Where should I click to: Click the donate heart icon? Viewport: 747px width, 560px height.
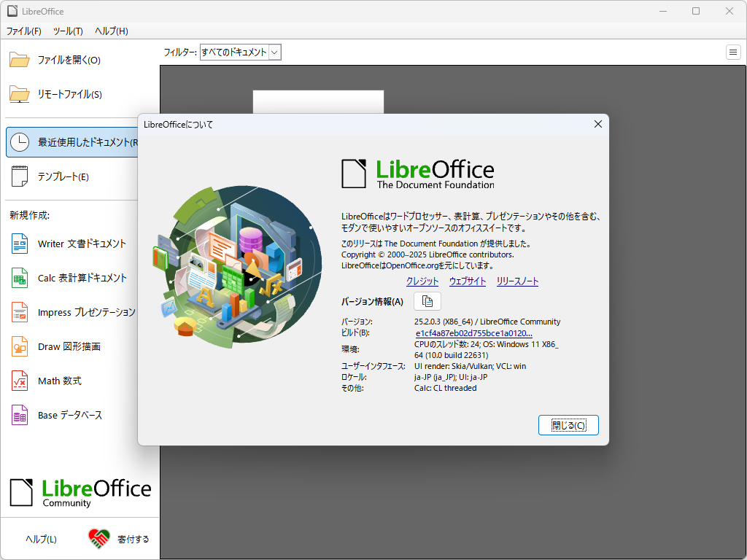(98, 538)
